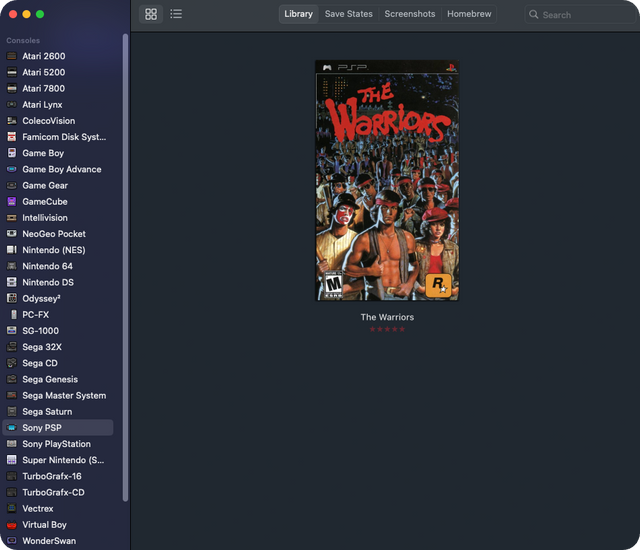640x550 pixels.
Task: Click The Warriors game title label
Action: [387, 317]
